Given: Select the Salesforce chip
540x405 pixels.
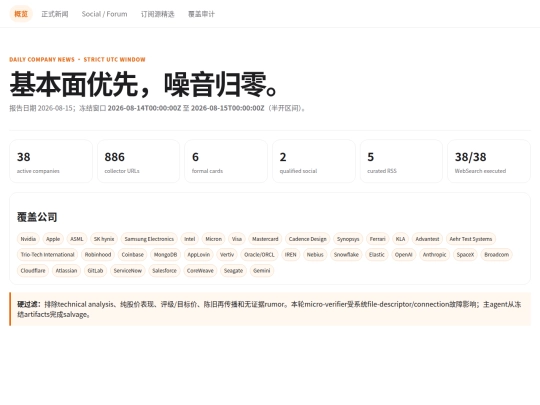Looking at the screenshot, I should [x=165, y=271].
